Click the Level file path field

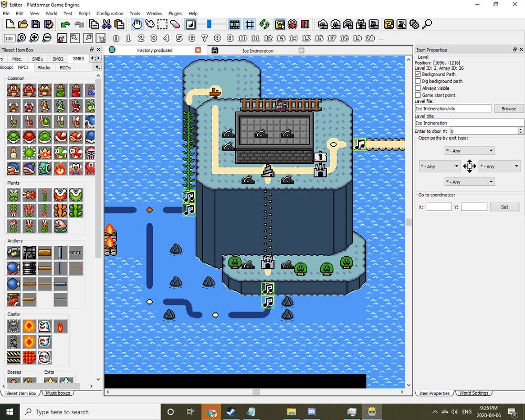point(453,109)
